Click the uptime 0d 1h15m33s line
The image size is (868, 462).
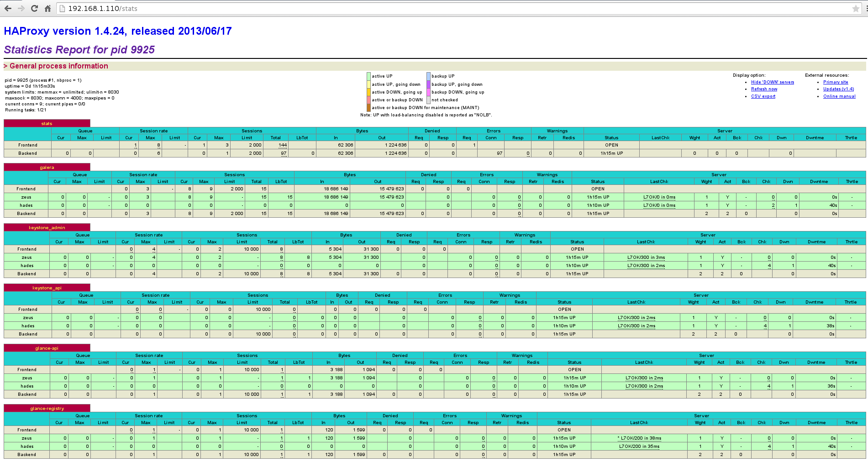pos(30,86)
